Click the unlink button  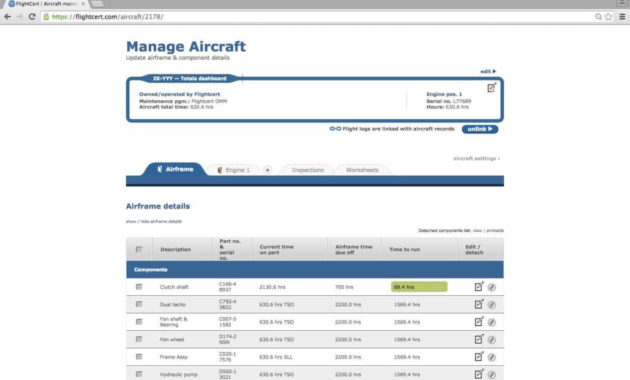click(x=480, y=129)
